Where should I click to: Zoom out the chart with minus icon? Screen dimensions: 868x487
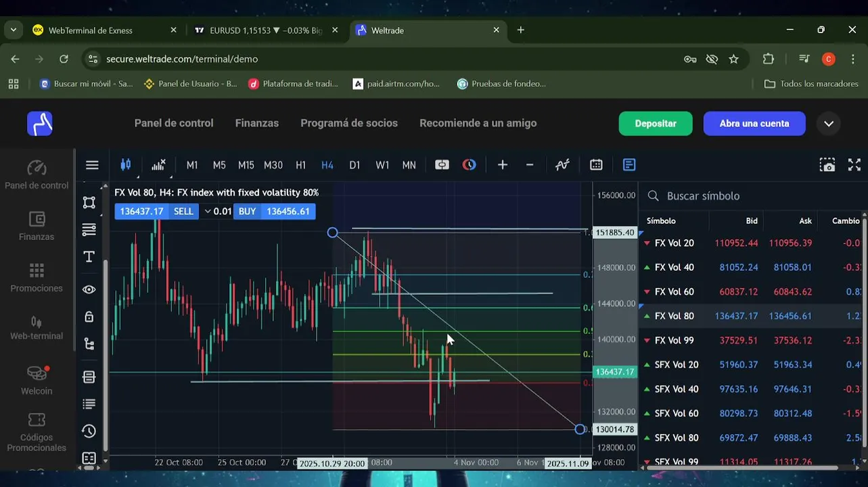click(530, 165)
